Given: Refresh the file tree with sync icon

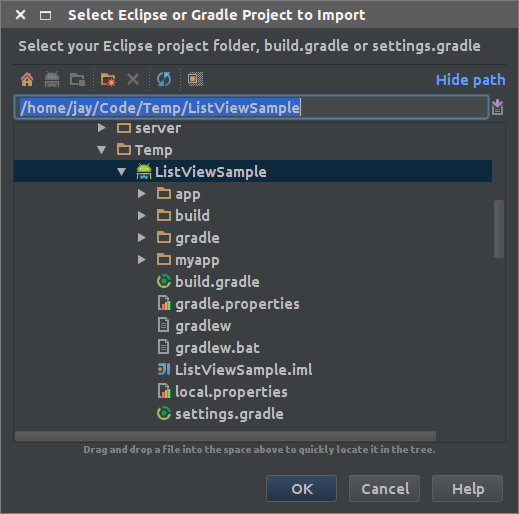Looking at the screenshot, I should (164, 80).
